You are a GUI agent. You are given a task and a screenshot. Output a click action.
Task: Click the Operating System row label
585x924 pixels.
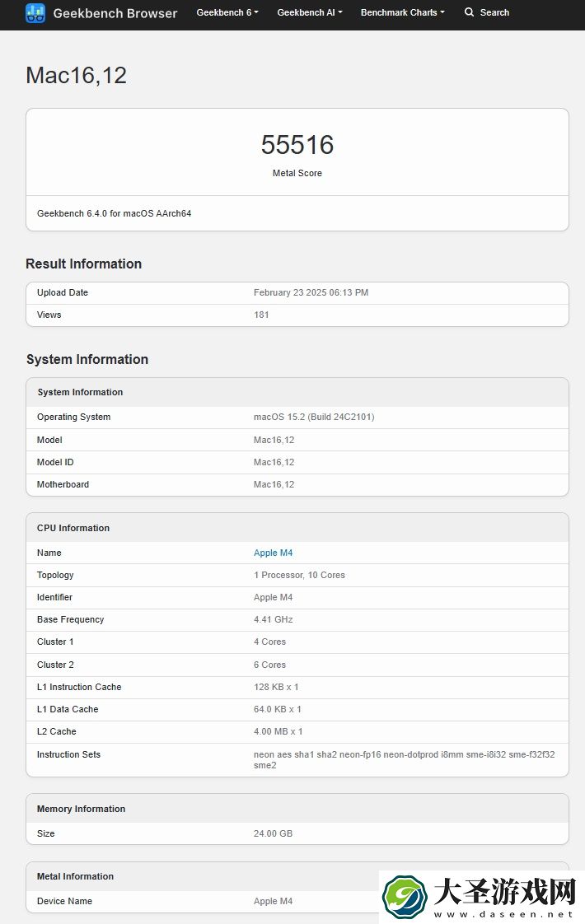point(73,417)
